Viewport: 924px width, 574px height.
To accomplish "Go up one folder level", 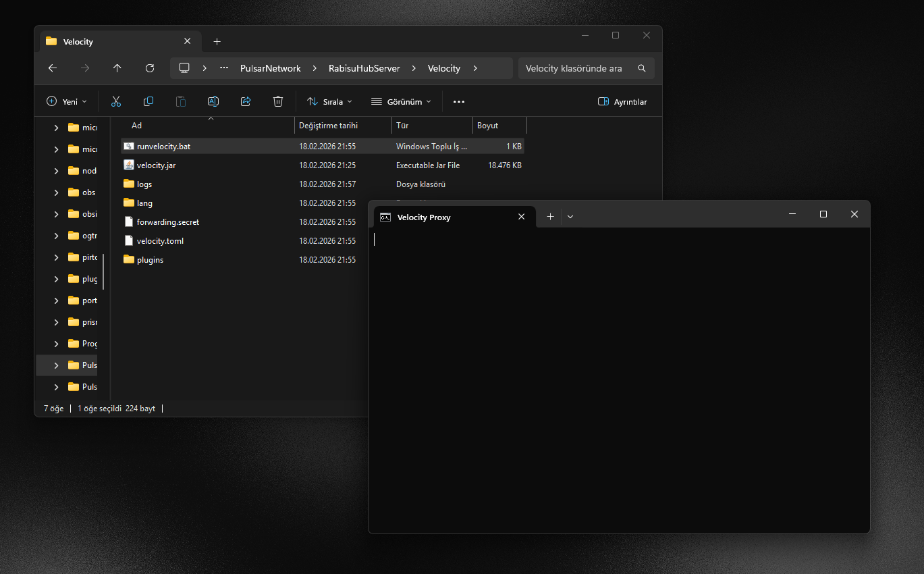I will [x=117, y=68].
